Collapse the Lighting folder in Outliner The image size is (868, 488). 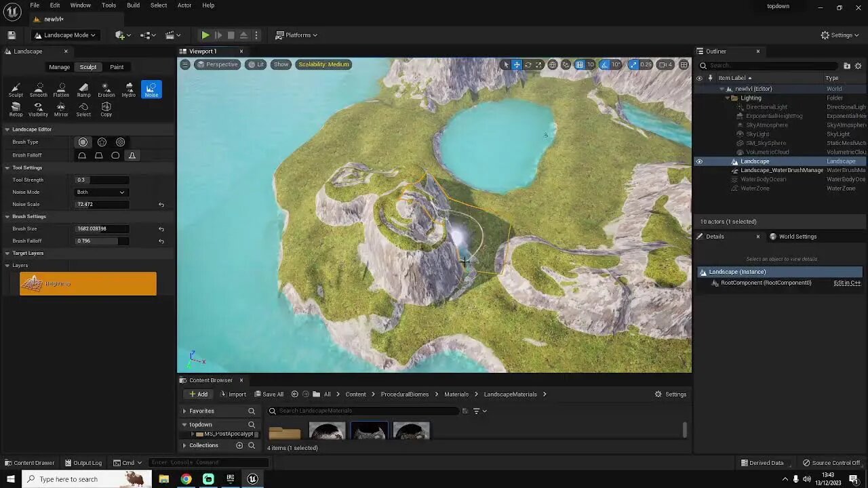[727, 98]
